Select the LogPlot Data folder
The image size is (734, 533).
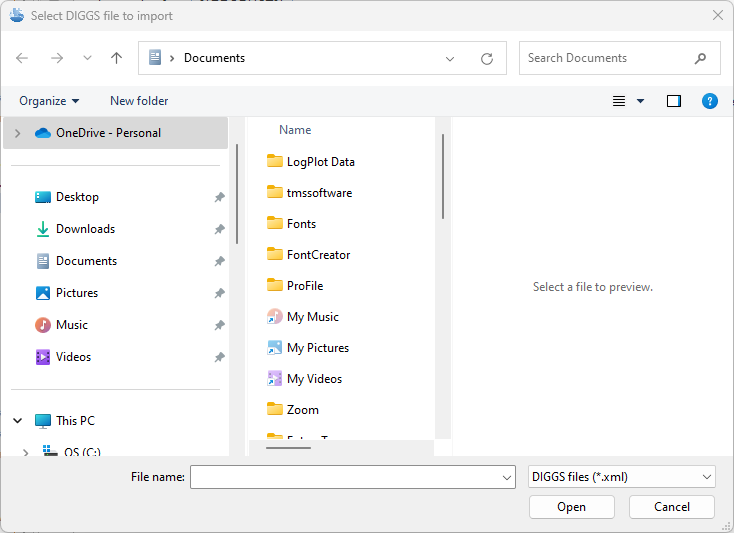click(x=320, y=162)
